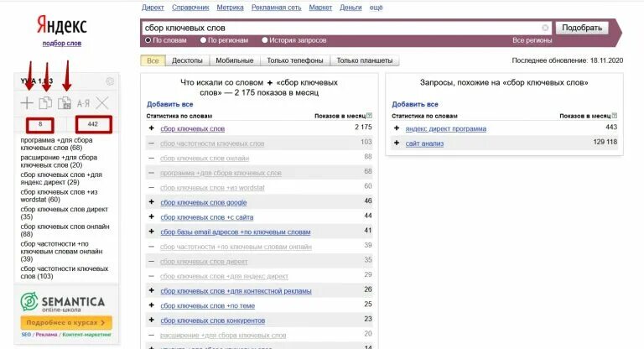This screenshot has height=349, width=644.
Task: Add 'сайт анализ' with its plus icon
Action: (397, 143)
